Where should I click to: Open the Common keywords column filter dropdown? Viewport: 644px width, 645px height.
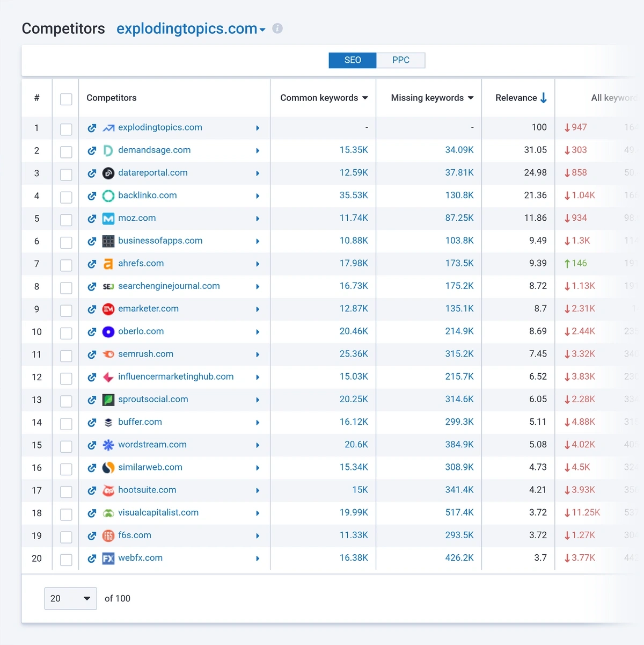click(x=365, y=98)
